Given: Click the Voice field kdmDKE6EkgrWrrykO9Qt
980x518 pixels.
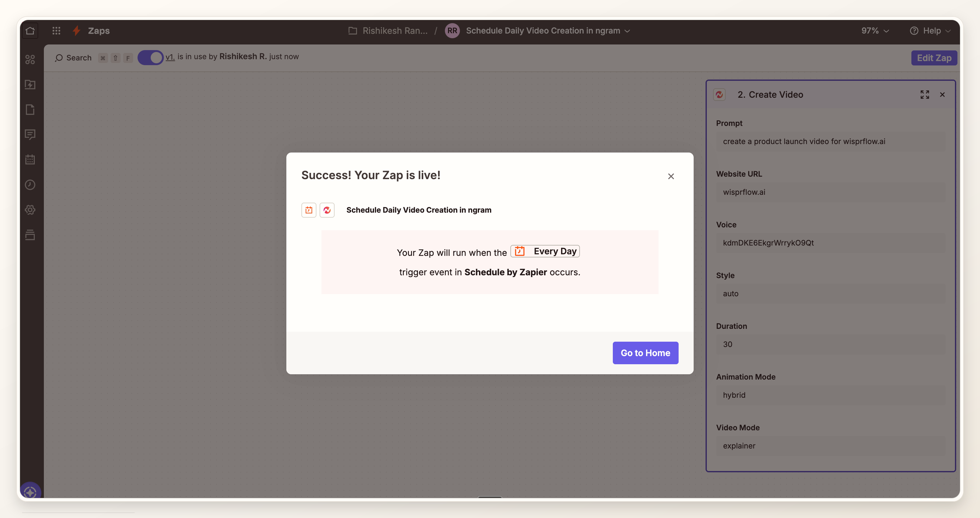Looking at the screenshot, I should (831, 243).
